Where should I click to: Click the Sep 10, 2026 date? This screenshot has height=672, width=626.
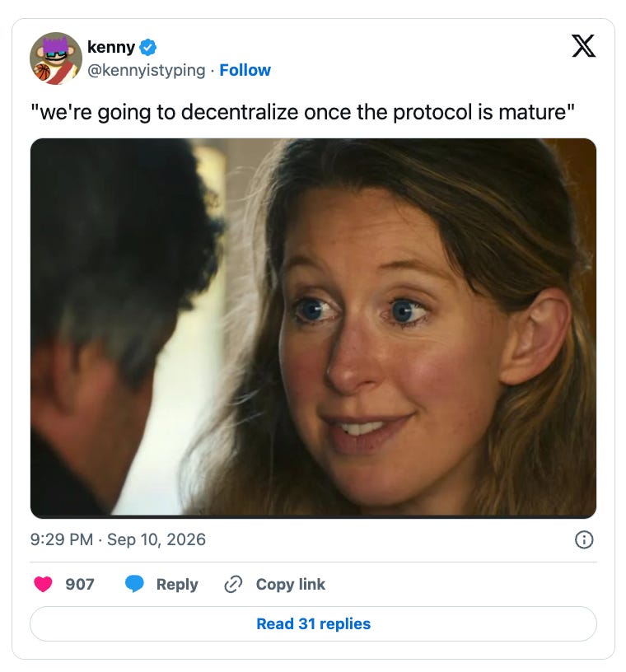(156, 539)
